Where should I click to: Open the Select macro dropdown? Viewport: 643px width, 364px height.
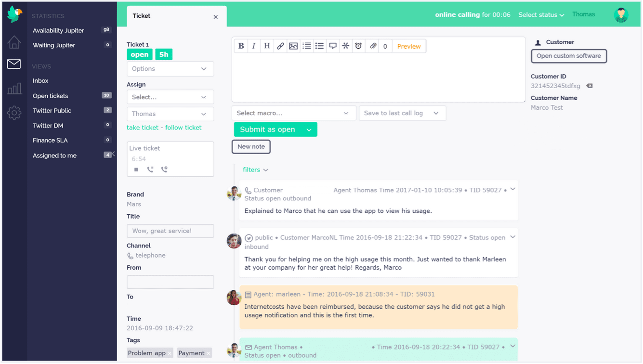[x=294, y=113]
